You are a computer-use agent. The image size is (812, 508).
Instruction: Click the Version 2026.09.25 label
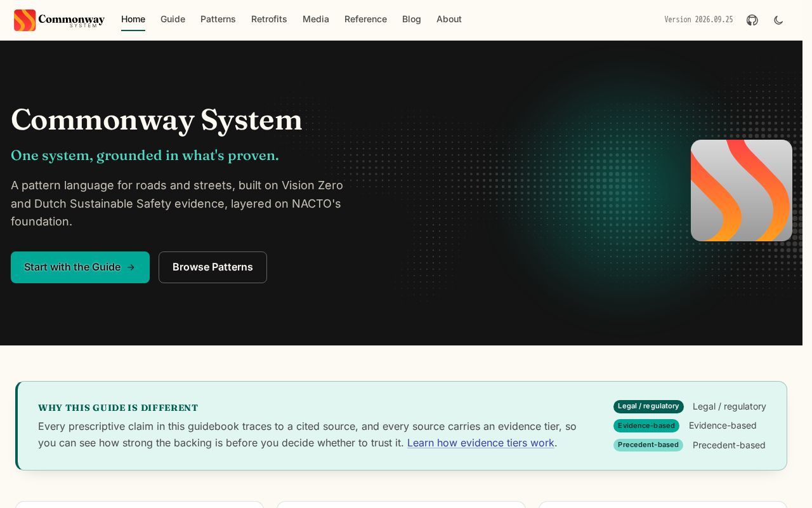698,20
